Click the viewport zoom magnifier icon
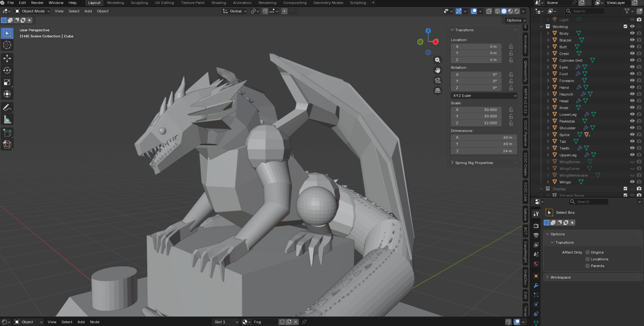This screenshot has width=644, height=326. (438, 60)
